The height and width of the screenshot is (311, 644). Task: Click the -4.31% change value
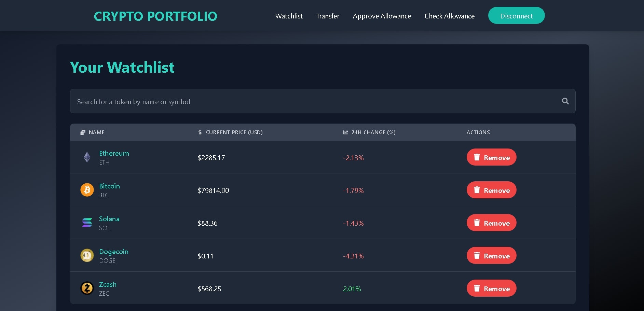(353, 256)
